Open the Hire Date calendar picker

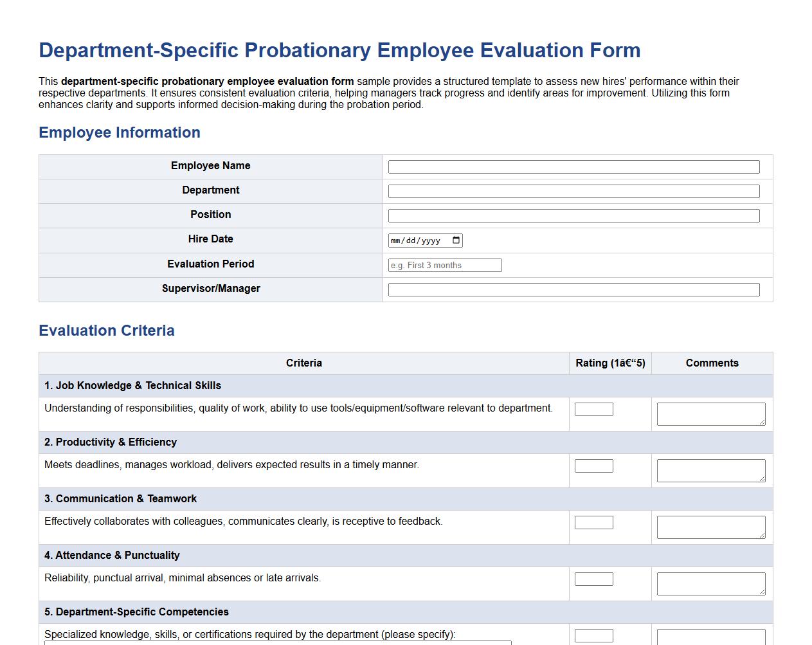[456, 240]
